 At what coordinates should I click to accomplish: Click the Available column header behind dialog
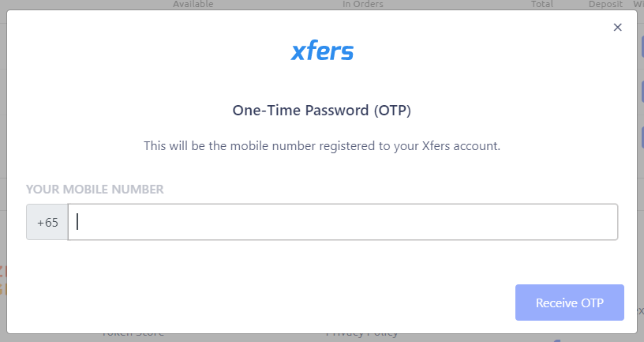(x=193, y=4)
